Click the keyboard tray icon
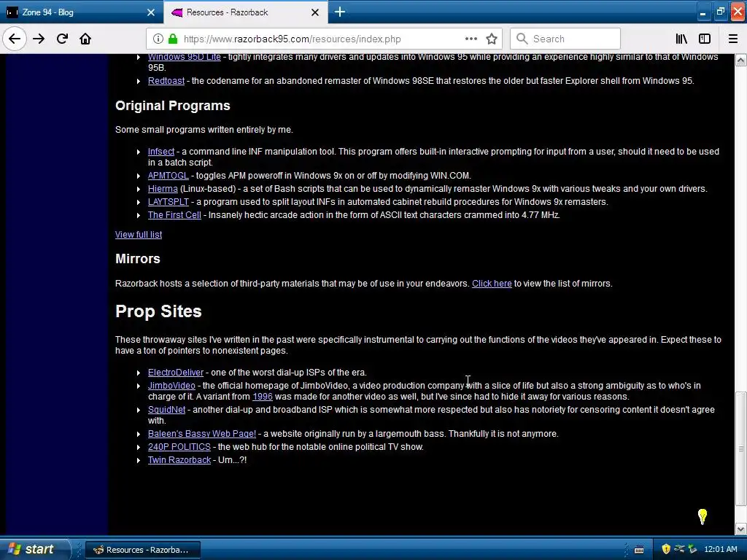The width and height of the screenshot is (747, 560). (x=639, y=550)
